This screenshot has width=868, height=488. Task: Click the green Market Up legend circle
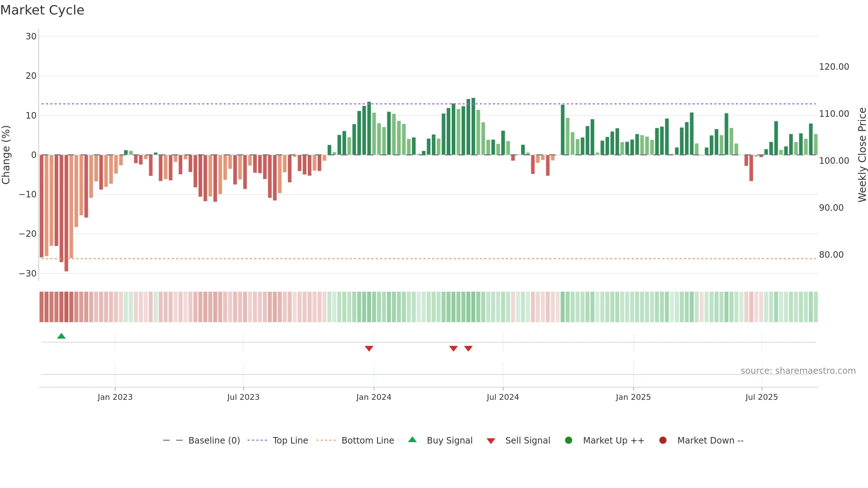(569, 440)
